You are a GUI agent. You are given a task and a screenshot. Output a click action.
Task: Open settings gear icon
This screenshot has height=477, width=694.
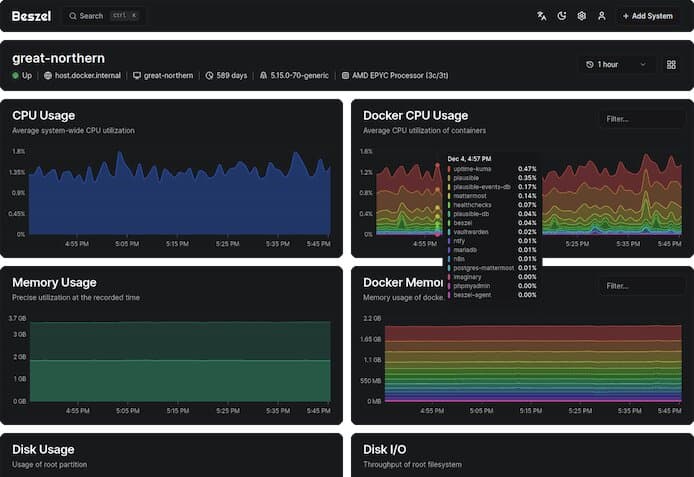[582, 16]
